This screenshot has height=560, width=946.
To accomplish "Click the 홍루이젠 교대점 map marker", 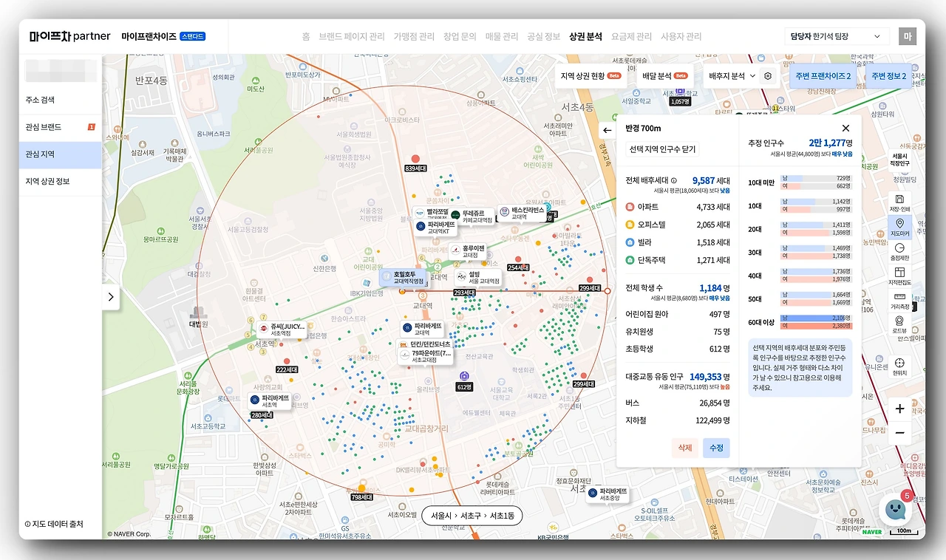I will tap(467, 252).
